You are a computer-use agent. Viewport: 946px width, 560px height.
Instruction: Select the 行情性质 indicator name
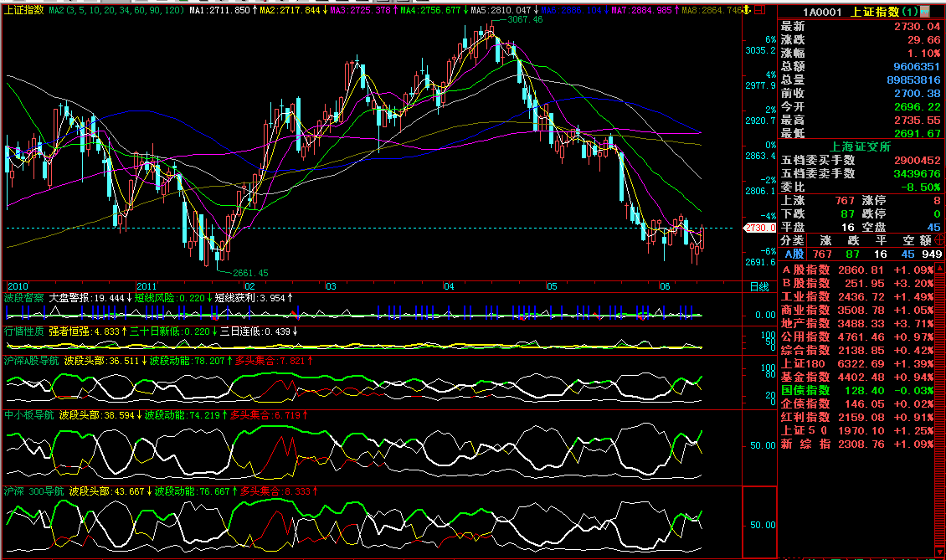(x=24, y=331)
